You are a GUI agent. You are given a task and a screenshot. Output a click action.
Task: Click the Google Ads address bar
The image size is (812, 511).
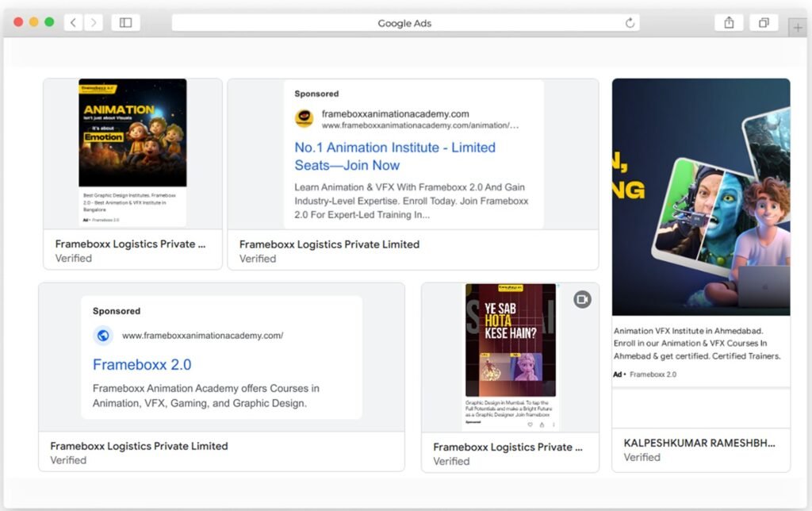[x=405, y=23]
